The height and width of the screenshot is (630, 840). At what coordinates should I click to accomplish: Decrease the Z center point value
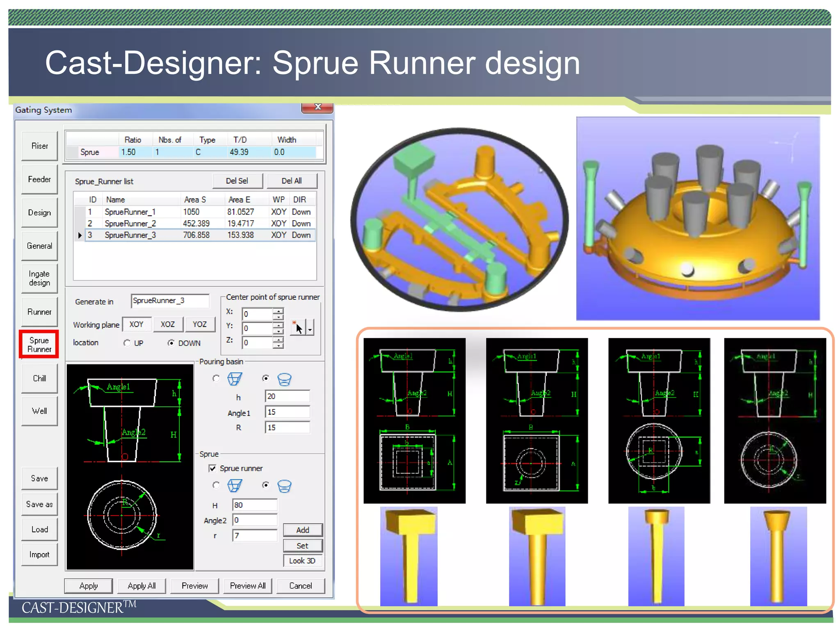pyautogui.click(x=278, y=346)
